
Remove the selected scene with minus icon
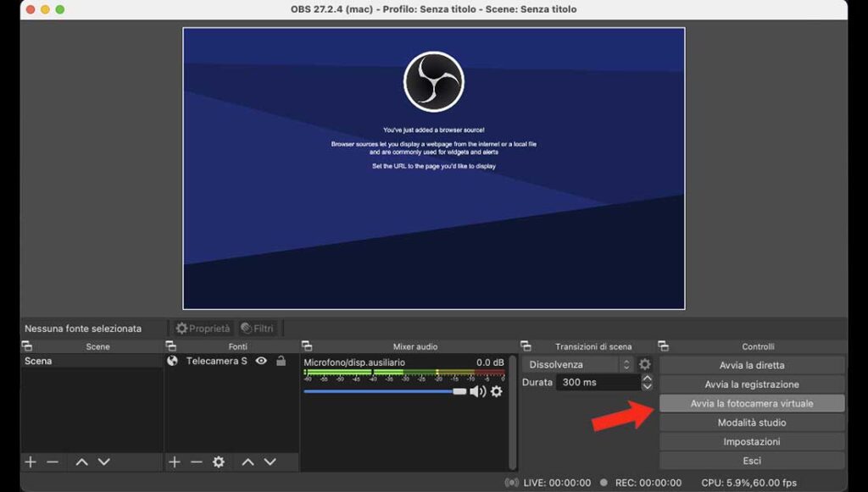(53, 462)
